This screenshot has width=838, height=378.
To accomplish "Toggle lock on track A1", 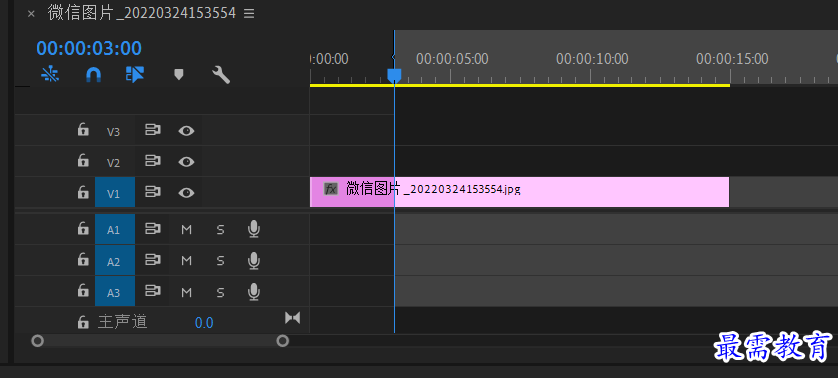I will click(83, 229).
